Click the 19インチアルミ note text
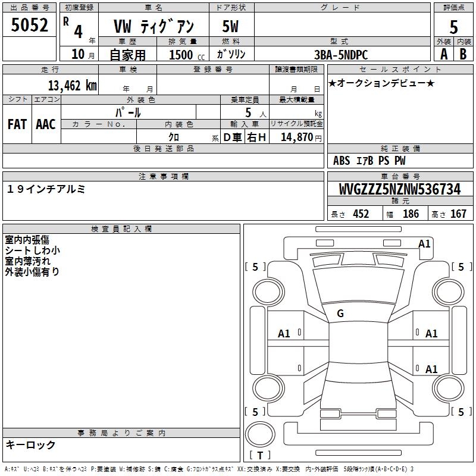476x476 pixels. pyautogui.click(x=46, y=189)
